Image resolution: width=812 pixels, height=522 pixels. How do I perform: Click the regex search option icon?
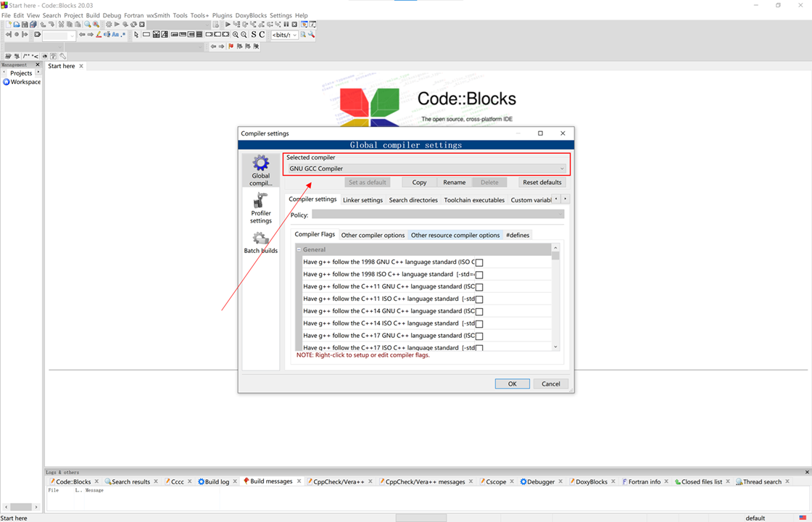(123, 35)
